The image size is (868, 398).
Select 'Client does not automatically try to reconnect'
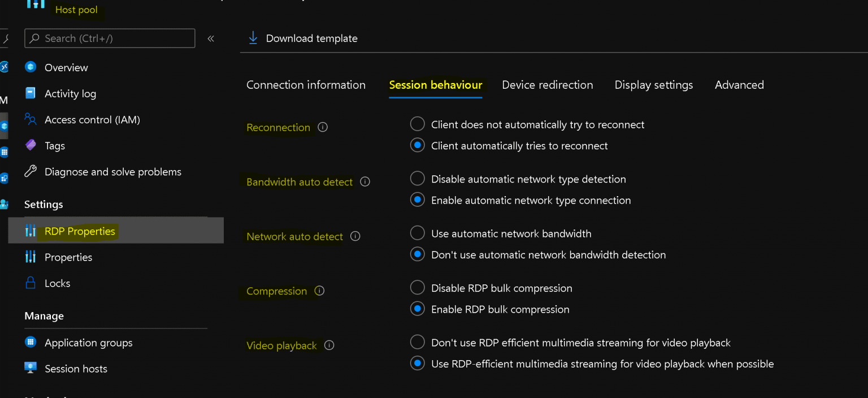coord(417,124)
